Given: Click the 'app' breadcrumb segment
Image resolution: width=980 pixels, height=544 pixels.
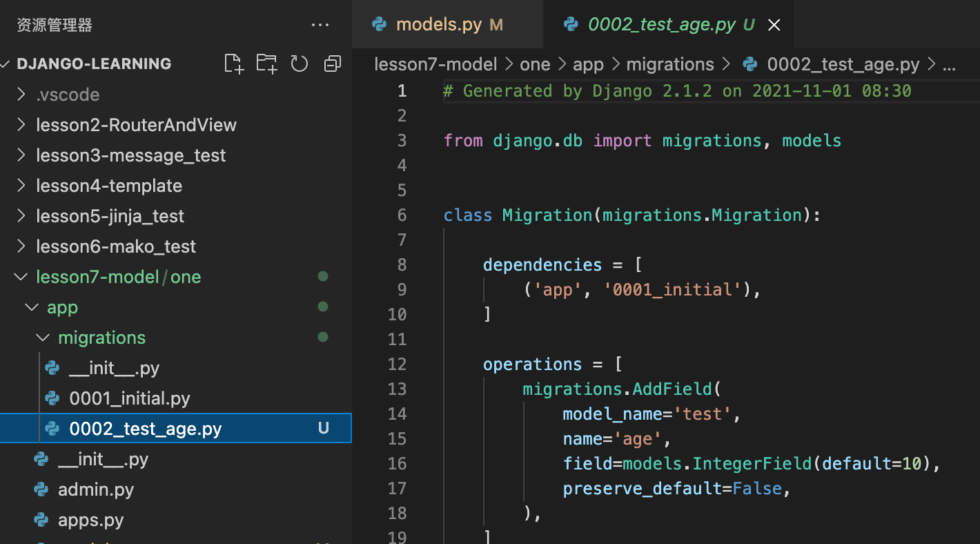Looking at the screenshot, I should pos(588,65).
